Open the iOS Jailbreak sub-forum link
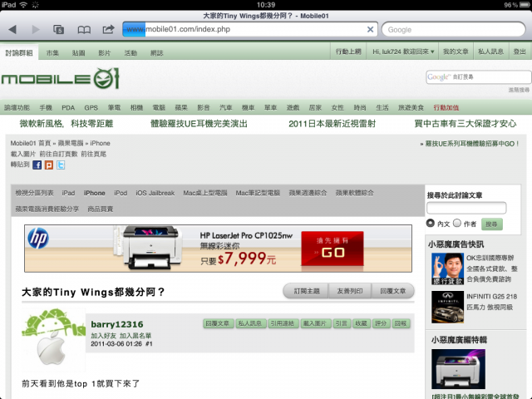 [155, 193]
